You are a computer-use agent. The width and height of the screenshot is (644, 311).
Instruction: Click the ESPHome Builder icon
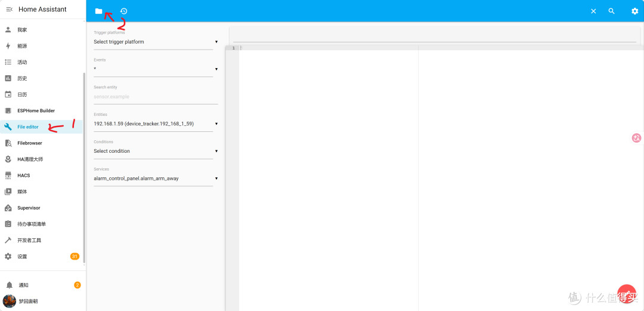(x=8, y=110)
